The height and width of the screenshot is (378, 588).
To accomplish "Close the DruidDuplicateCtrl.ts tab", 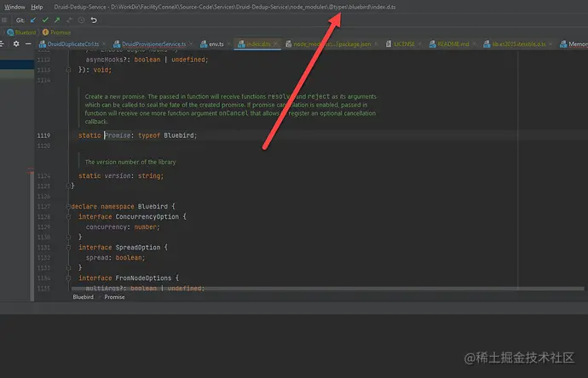I will click(x=104, y=43).
